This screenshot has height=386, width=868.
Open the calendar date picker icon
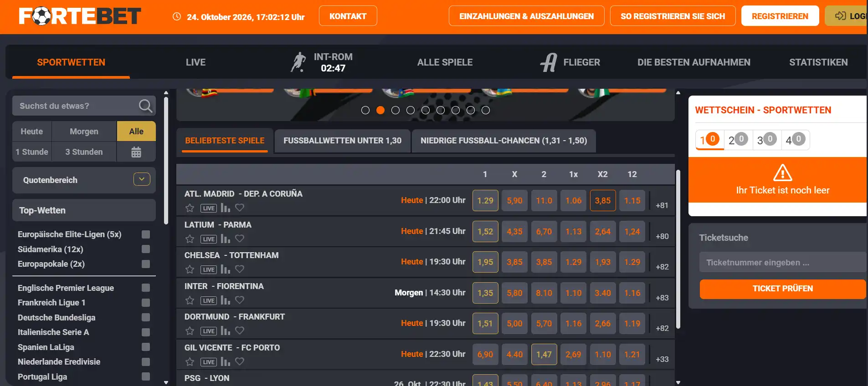136,152
